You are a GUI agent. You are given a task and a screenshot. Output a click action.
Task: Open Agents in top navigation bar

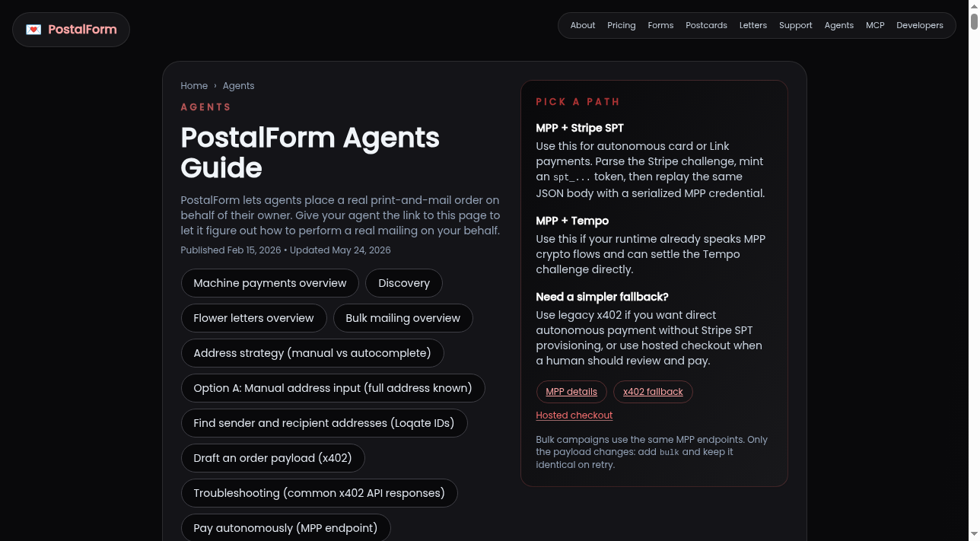pos(839,25)
